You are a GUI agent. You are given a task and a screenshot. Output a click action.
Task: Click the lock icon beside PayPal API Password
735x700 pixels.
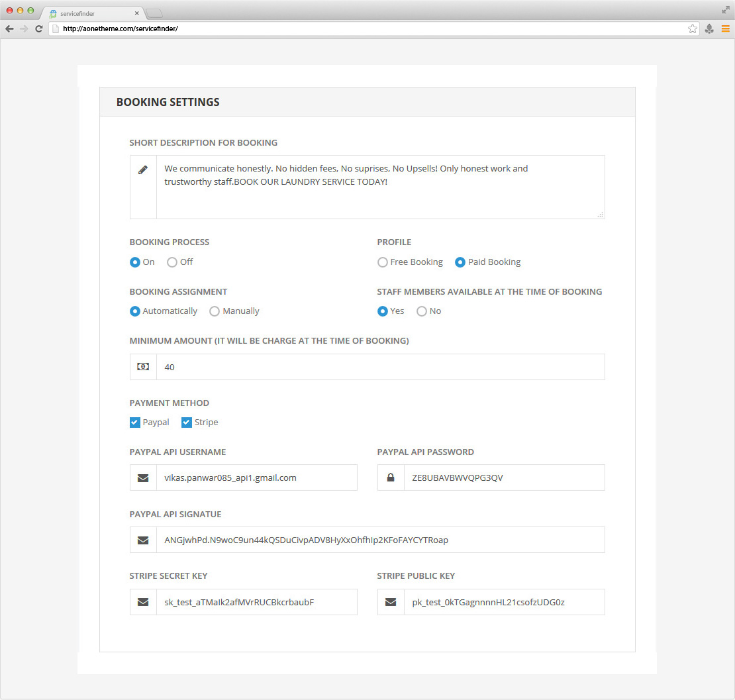(x=391, y=477)
